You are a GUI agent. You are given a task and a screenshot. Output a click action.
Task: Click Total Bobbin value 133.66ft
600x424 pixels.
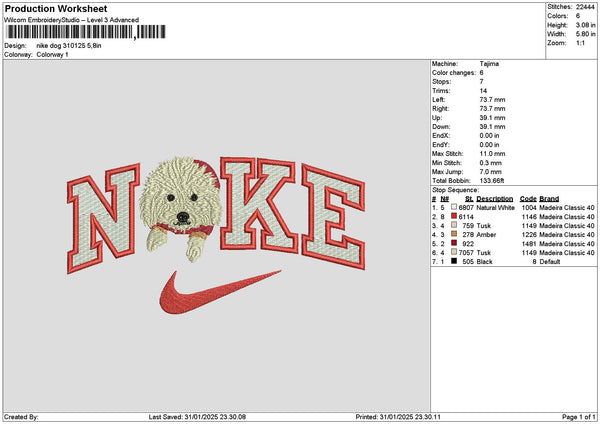[492, 181]
